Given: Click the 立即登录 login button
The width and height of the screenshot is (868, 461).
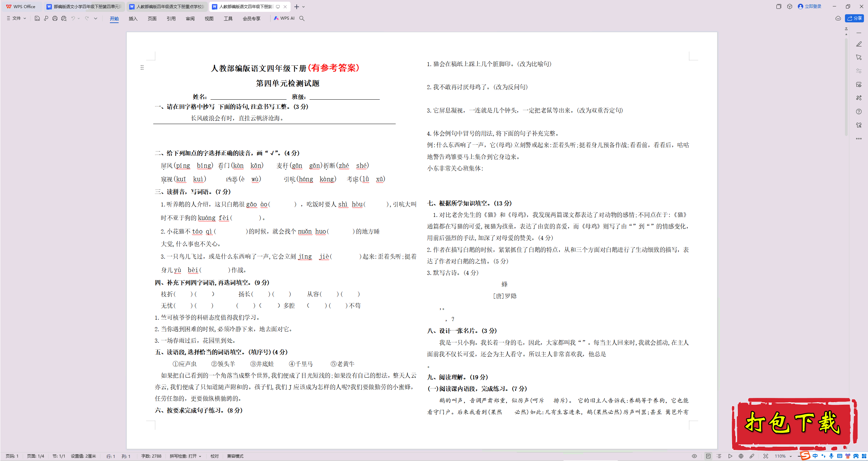Looking at the screenshot, I should pos(810,6).
